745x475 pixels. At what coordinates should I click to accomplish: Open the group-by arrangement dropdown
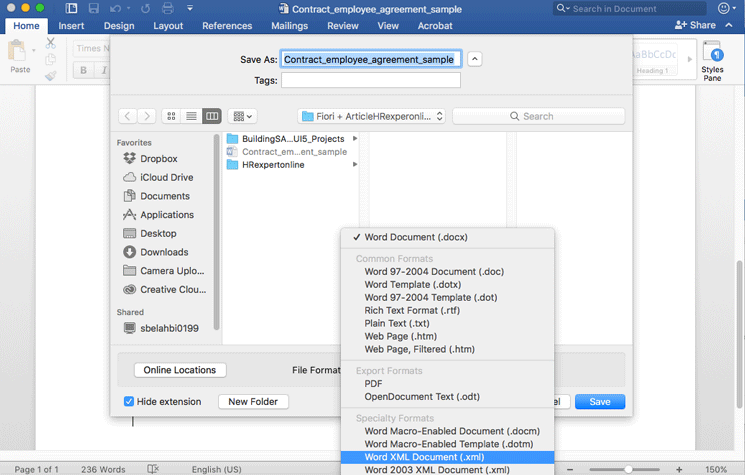click(243, 116)
